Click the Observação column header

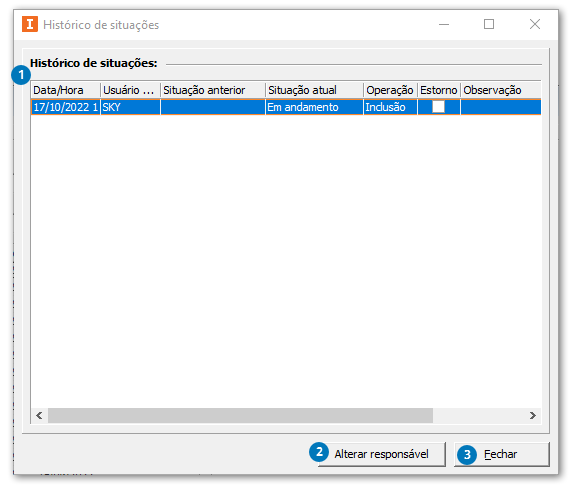point(501,90)
